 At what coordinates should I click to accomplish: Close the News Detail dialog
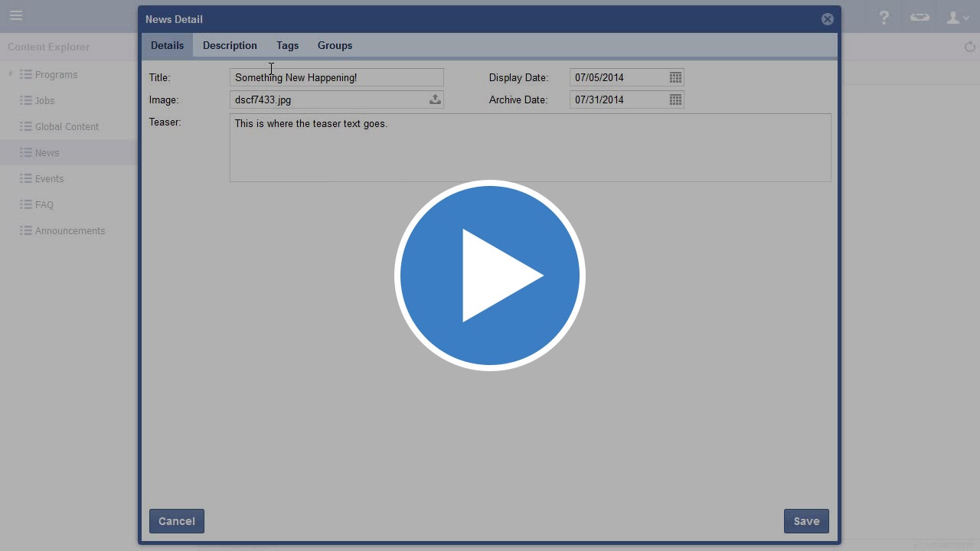point(827,19)
